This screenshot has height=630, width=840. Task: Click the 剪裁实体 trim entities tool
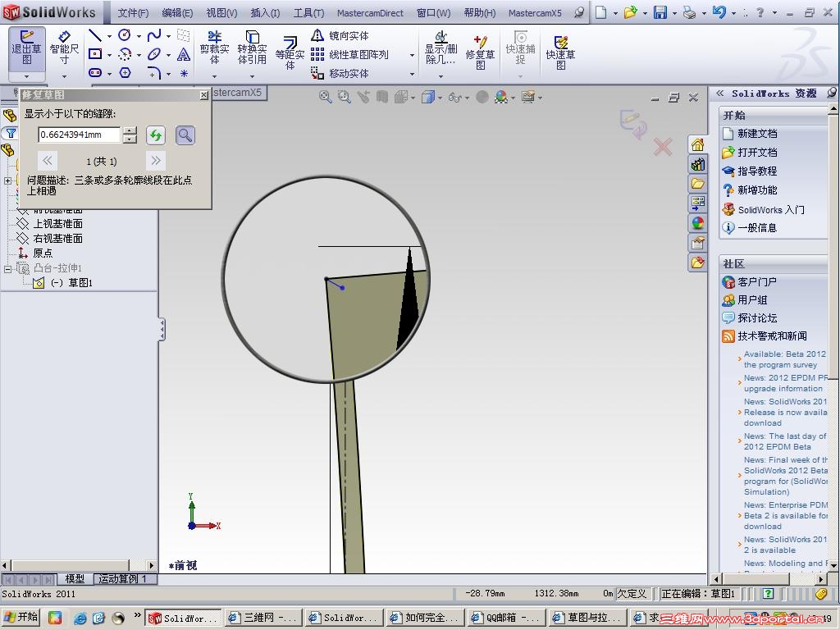[x=214, y=47]
